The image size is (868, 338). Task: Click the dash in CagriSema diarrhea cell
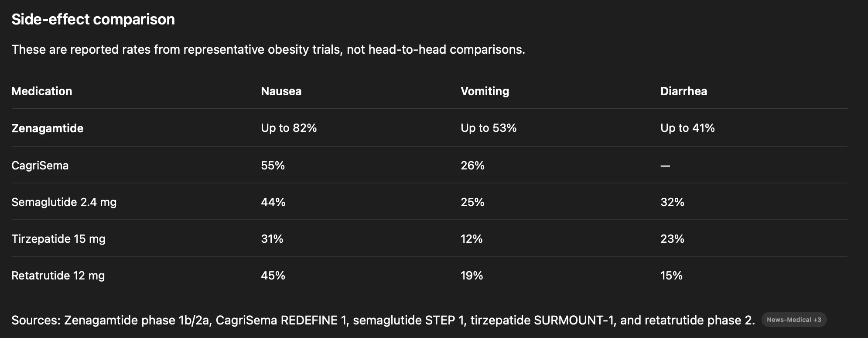[665, 166]
